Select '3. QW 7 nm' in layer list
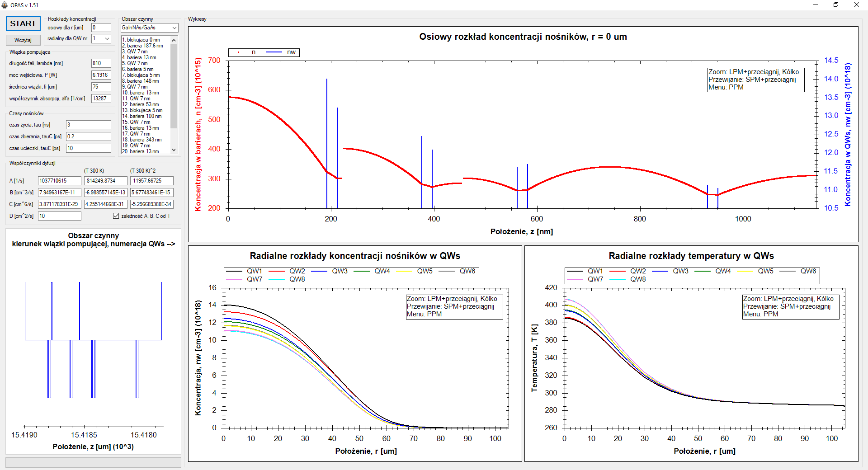This screenshot has height=470, width=868. (137, 52)
